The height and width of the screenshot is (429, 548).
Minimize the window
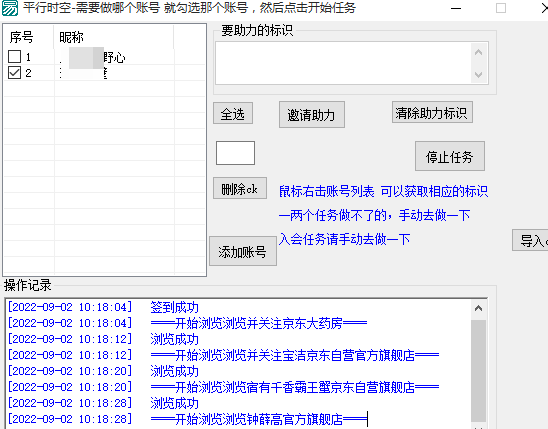tap(456, 8)
